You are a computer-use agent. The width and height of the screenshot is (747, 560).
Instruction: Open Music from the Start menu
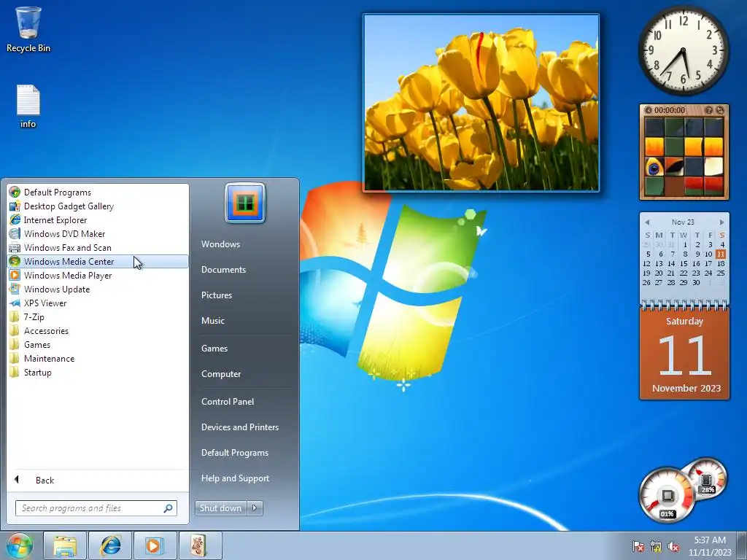click(x=213, y=321)
